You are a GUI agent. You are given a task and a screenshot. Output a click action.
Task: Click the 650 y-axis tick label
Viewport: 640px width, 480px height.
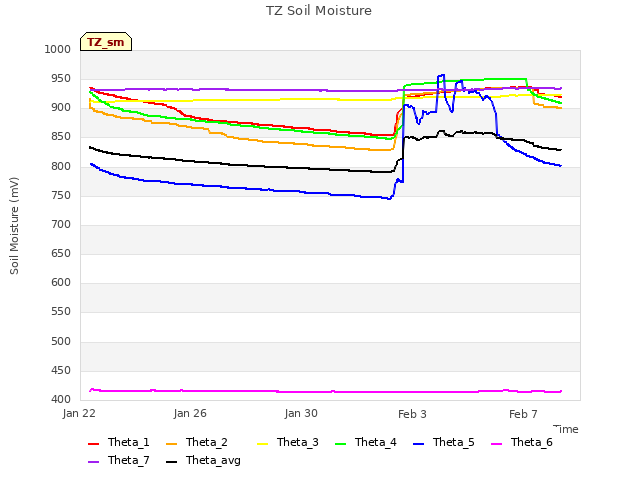pos(61,253)
